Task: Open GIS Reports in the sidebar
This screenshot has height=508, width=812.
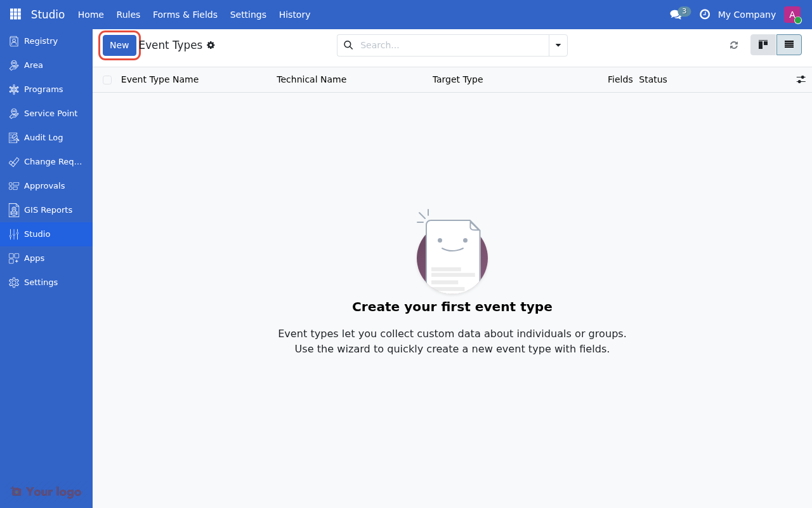Action: 48,210
